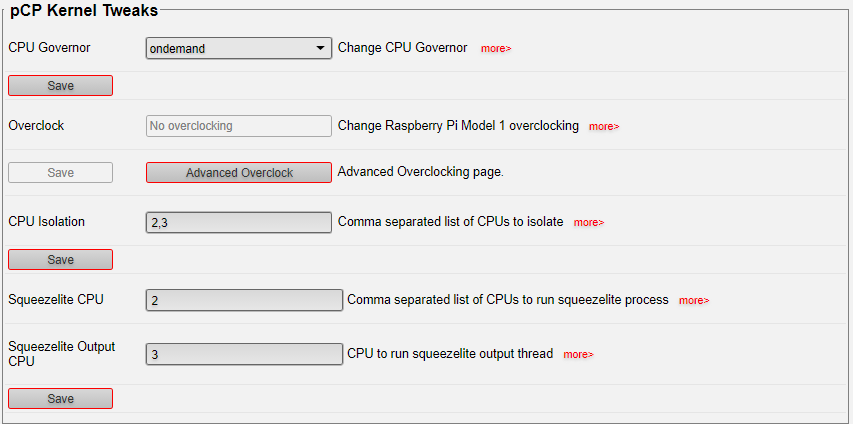Click the Squeezelite Output CPU label
Screen dimensions: 853x424
(x=61, y=354)
